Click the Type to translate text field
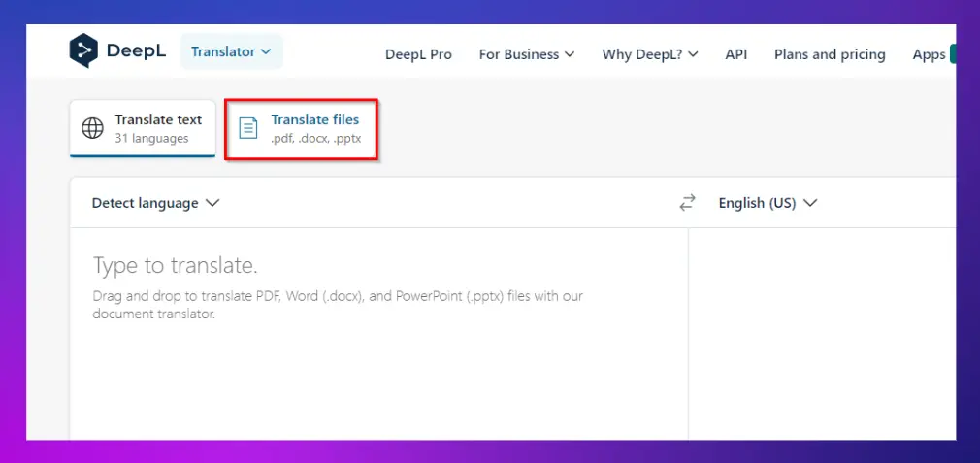Viewport: 980px width, 463px height. [x=379, y=334]
